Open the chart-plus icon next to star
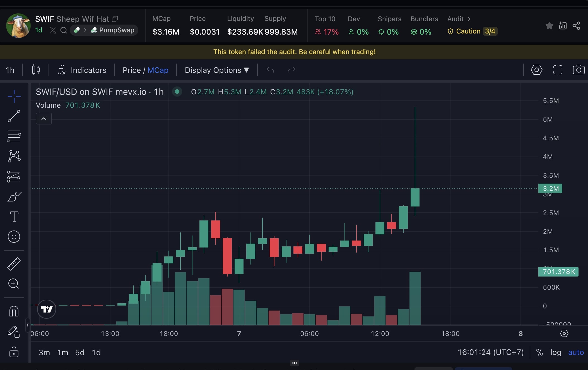 click(563, 26)
